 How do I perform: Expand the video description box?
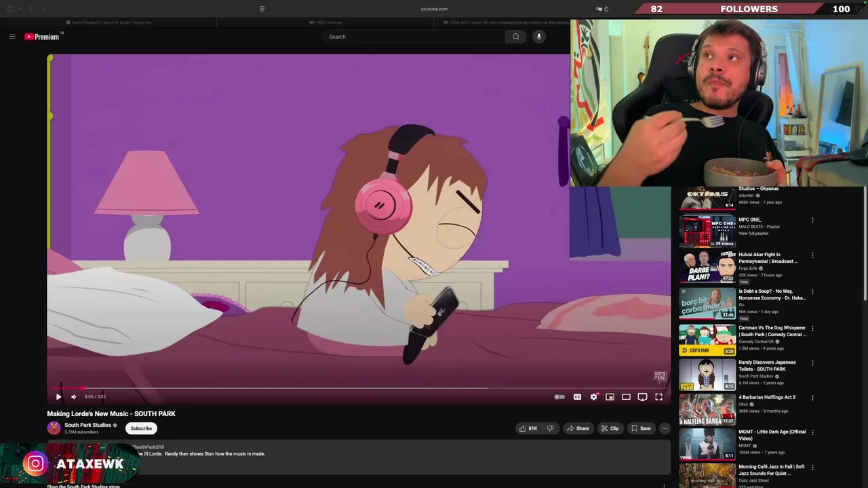[359, 458]
